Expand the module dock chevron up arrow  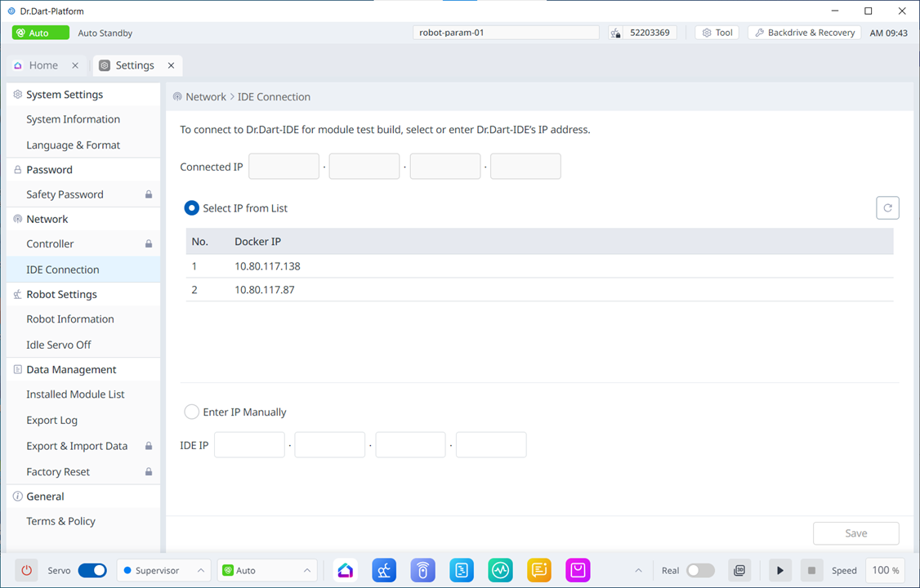click(x=638, y=570)
